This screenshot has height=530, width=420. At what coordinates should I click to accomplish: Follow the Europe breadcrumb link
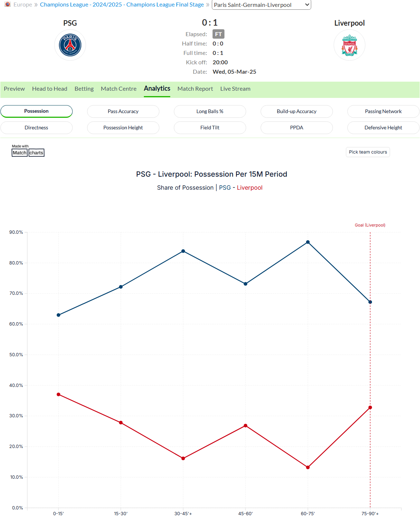[x=23, y=5]
